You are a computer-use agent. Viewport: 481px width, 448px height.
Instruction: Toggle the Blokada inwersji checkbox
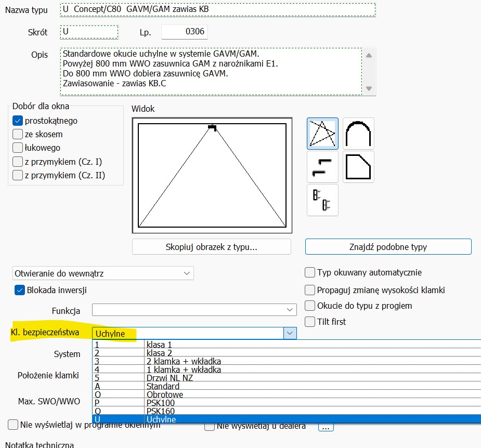(x=20, y=290)
